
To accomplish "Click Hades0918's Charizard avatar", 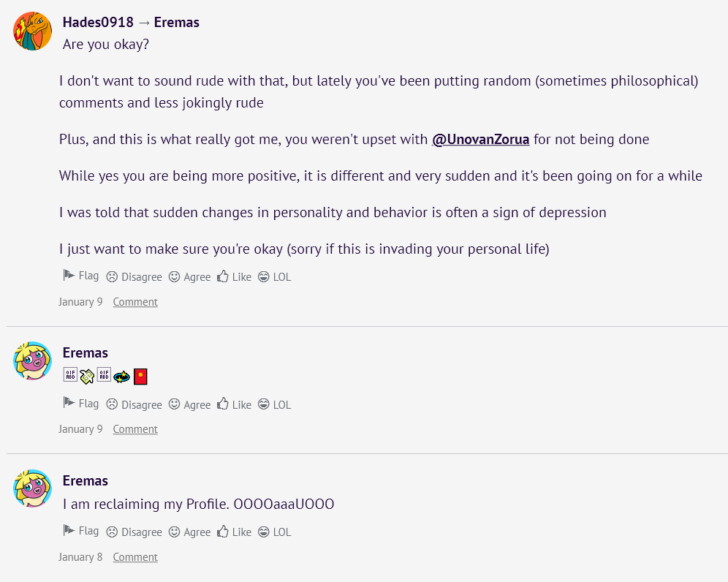I will coord(33,31).
